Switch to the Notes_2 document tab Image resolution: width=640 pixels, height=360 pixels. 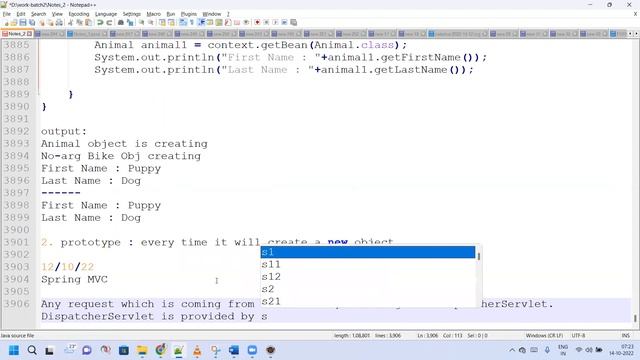coord(17,34)
